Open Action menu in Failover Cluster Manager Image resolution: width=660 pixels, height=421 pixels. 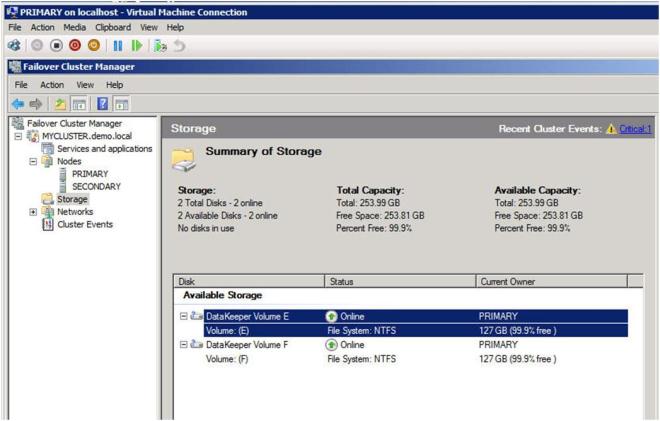53,85
